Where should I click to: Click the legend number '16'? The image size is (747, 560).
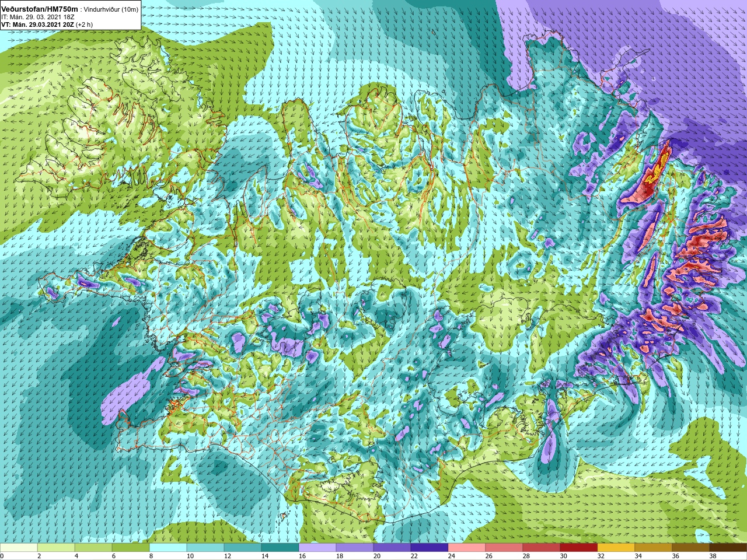coord(302,556)
